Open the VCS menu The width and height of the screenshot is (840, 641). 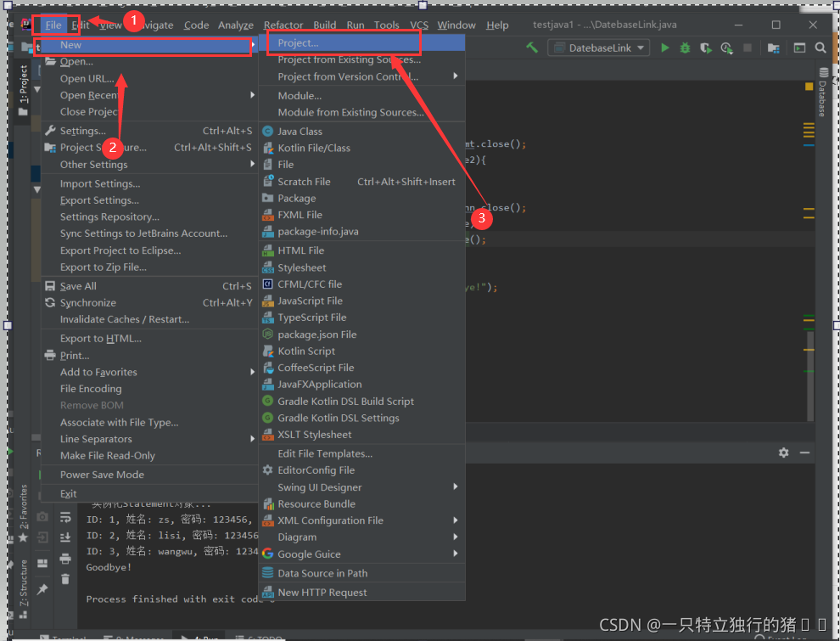419,25
